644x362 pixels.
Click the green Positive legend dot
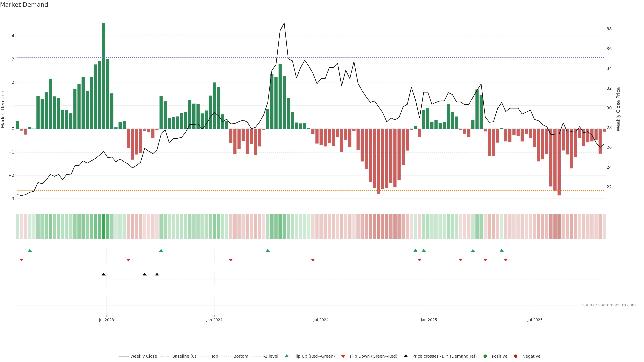point(485,356)
